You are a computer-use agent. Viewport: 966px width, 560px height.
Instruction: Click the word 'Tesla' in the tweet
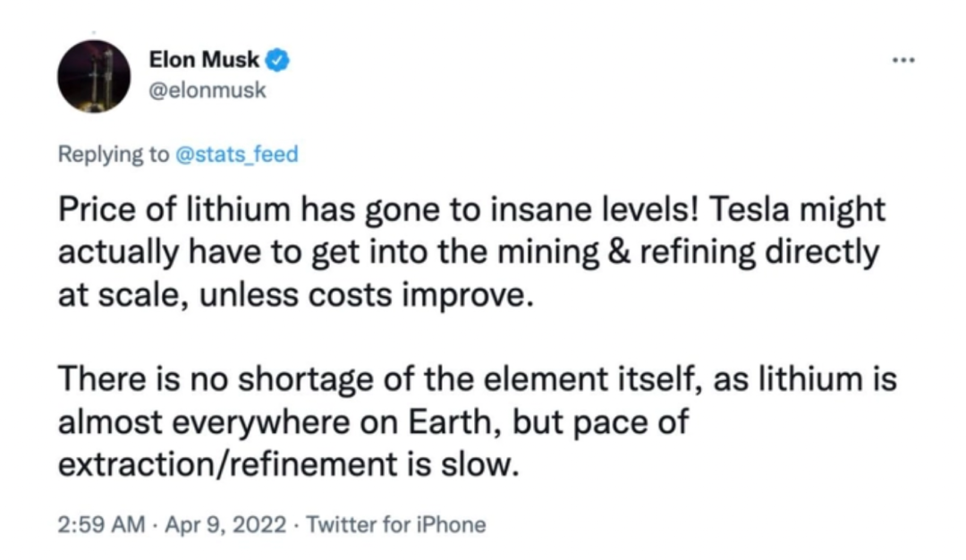click(750, 209)
